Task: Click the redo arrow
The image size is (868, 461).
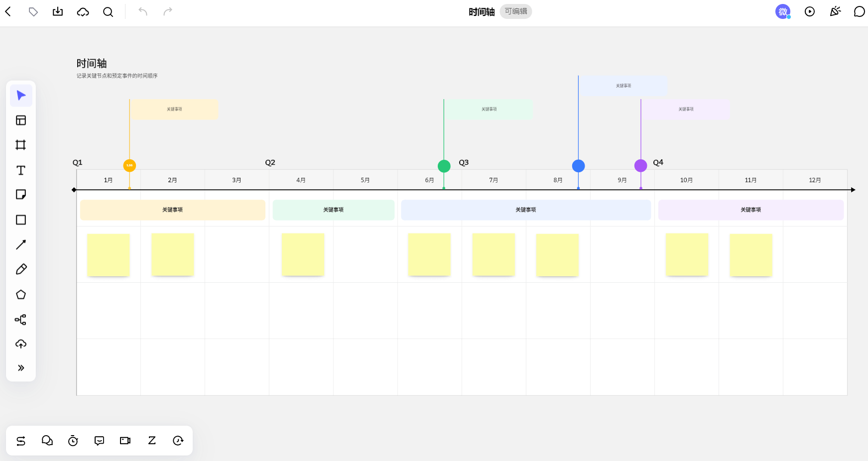Action: click(x=168, y=11)
